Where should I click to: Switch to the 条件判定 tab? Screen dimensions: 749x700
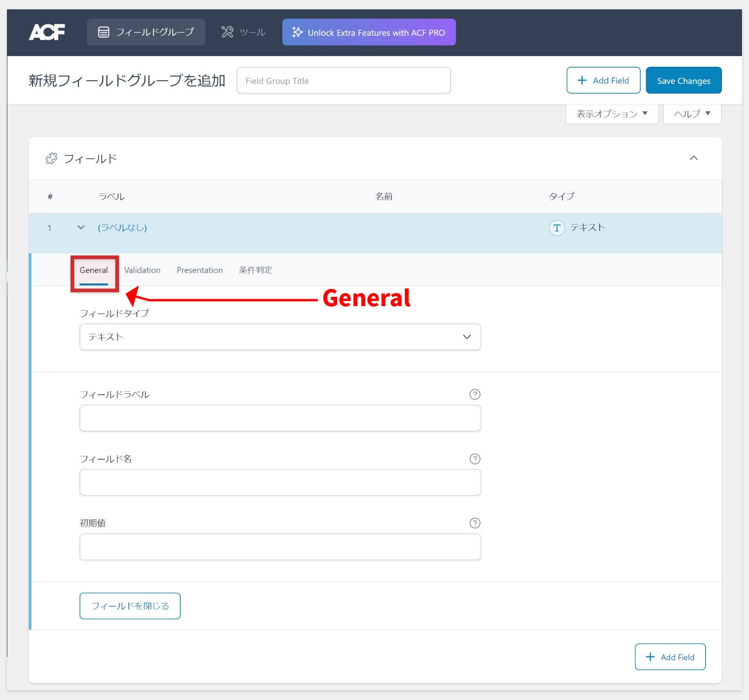(255, 270)
